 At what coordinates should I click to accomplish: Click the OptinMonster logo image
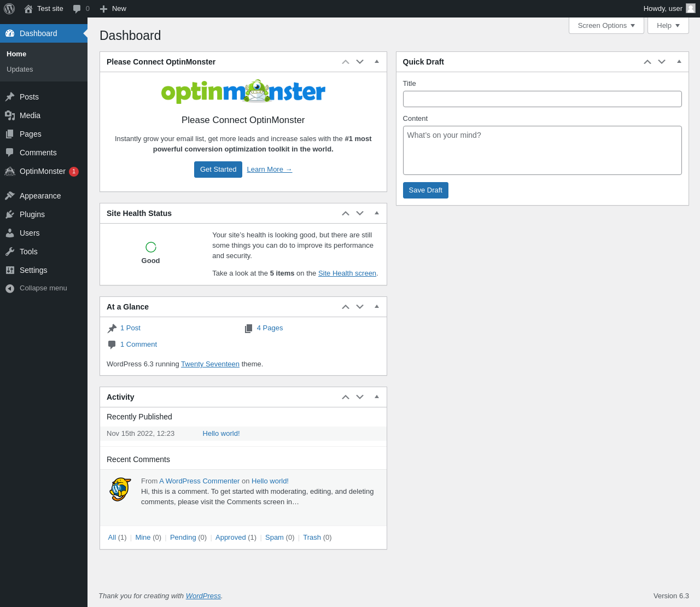[243, 92]
